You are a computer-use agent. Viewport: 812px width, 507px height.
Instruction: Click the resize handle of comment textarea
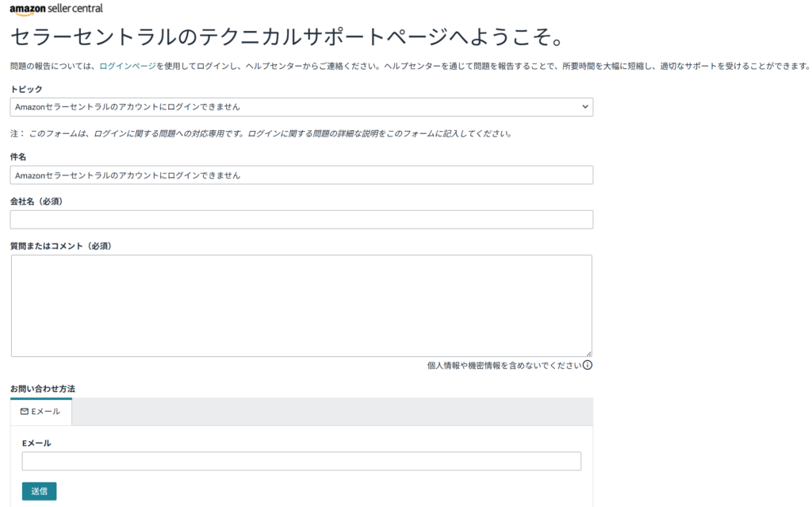[x=588, y=354]
